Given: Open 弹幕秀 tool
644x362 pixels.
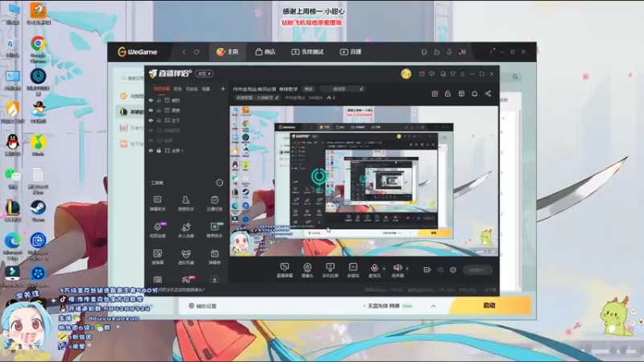Looking at the screenshot, I should click(214, 257).
